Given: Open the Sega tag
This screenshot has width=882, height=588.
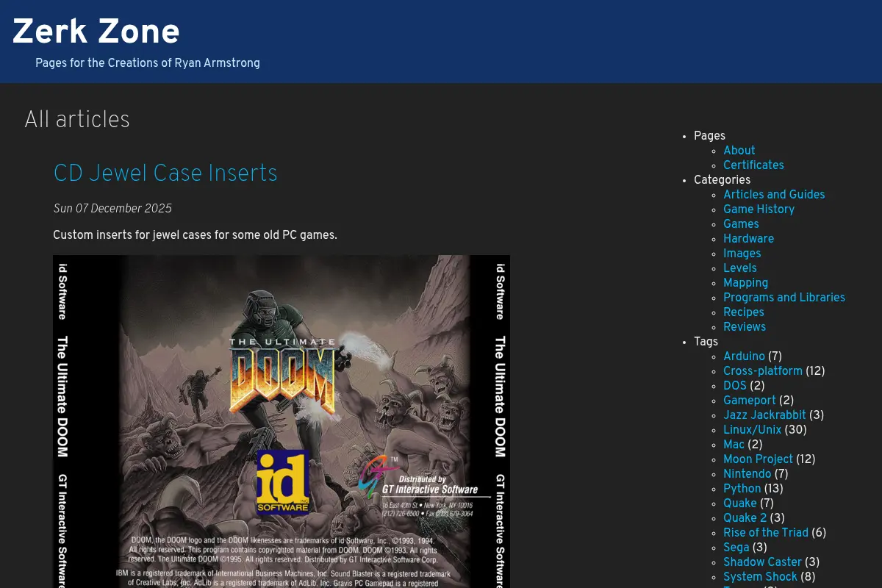Looking at the screenshot, I should [x=736, y=548].
